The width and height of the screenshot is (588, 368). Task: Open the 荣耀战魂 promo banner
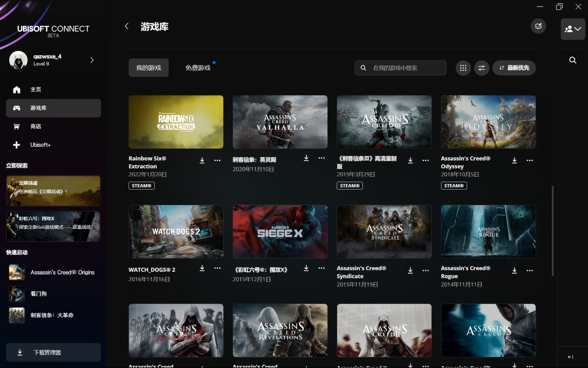pos(53,190)
